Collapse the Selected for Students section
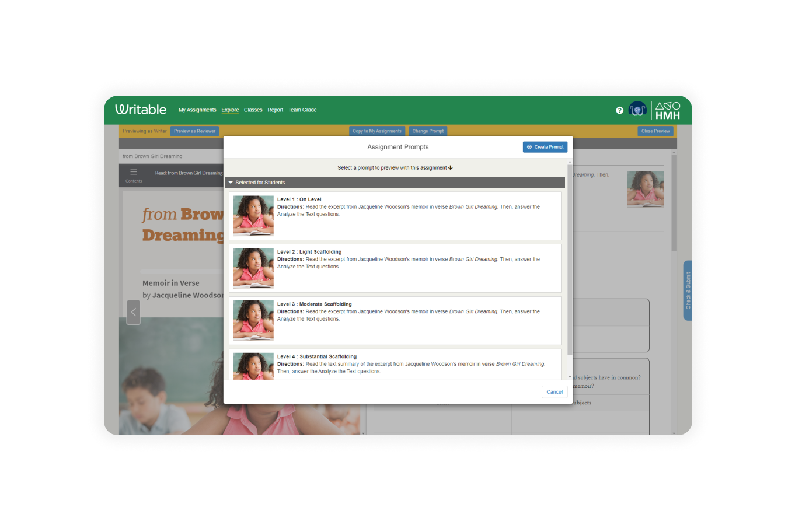The width and height of the screenshot is (795, 532). tap(231, 182)
